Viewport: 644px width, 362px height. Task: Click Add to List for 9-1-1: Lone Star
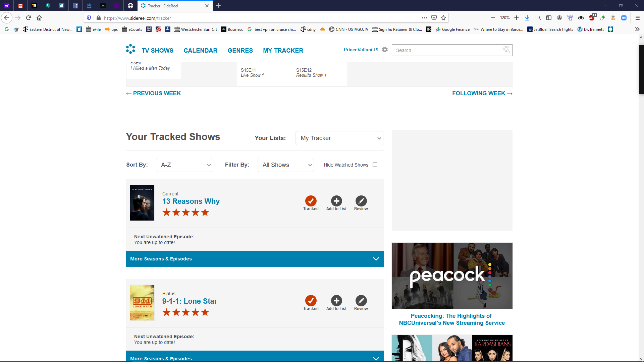(x=336, y=301)
